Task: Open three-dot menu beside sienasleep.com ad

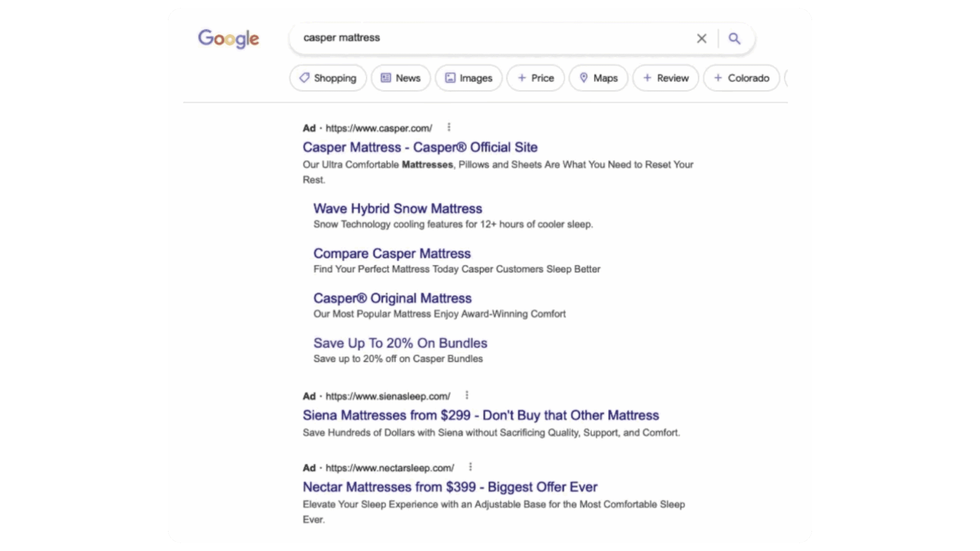Action: (467, 395)
